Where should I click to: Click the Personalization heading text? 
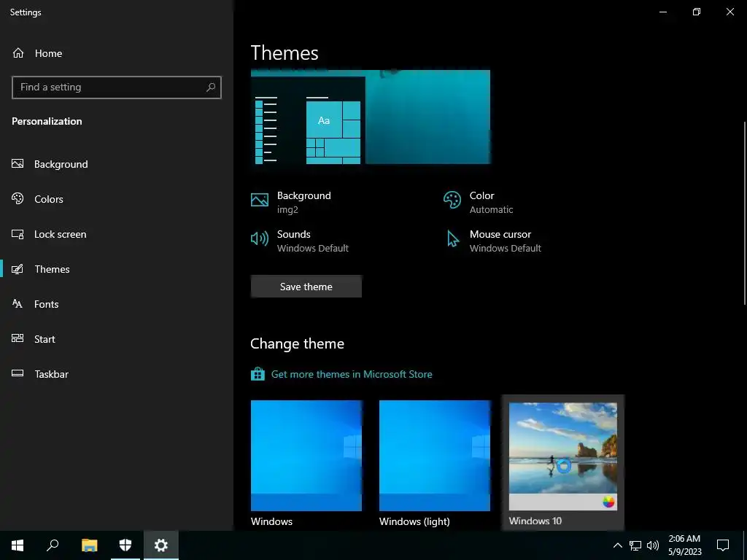pyautogui.click(x=47, y=121)
